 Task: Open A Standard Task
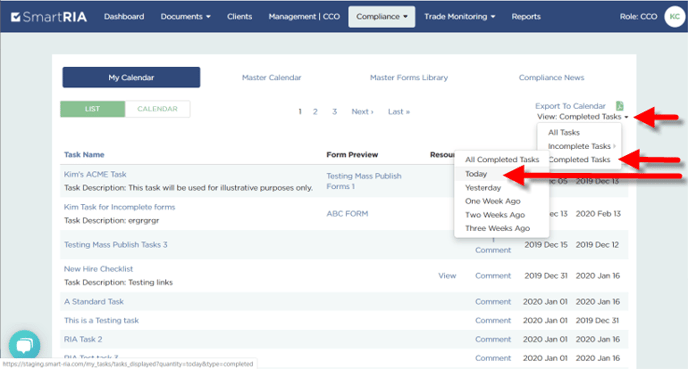point(94,302)
